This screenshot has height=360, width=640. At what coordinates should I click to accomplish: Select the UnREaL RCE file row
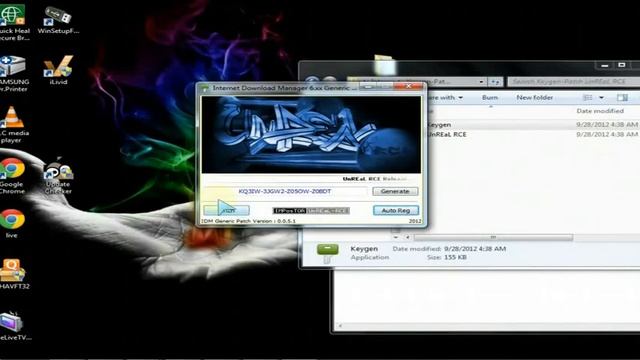pos(533,134)
